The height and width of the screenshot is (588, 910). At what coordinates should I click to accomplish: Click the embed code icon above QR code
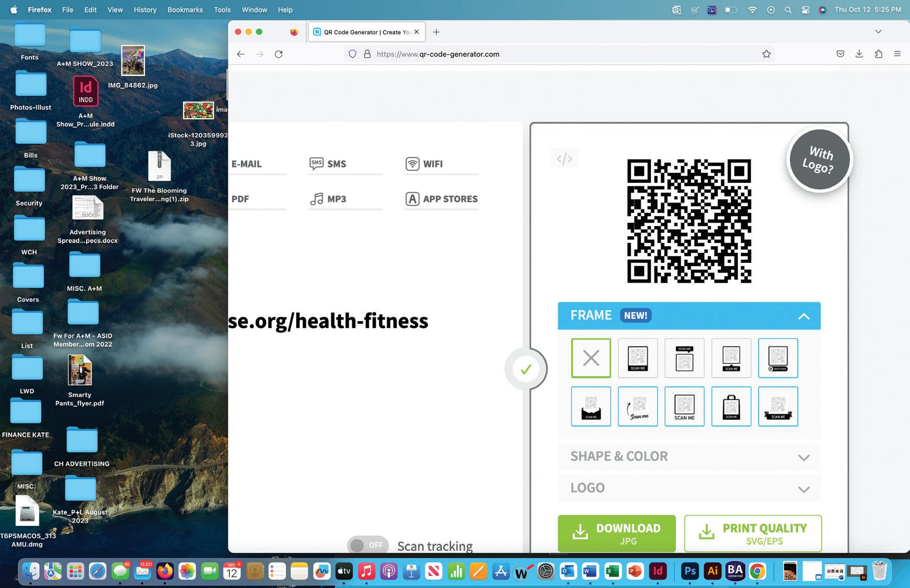[x=564, y=159]
